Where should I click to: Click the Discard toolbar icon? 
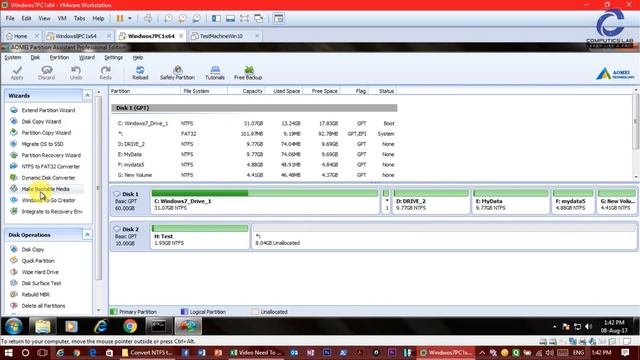point(46,73)
